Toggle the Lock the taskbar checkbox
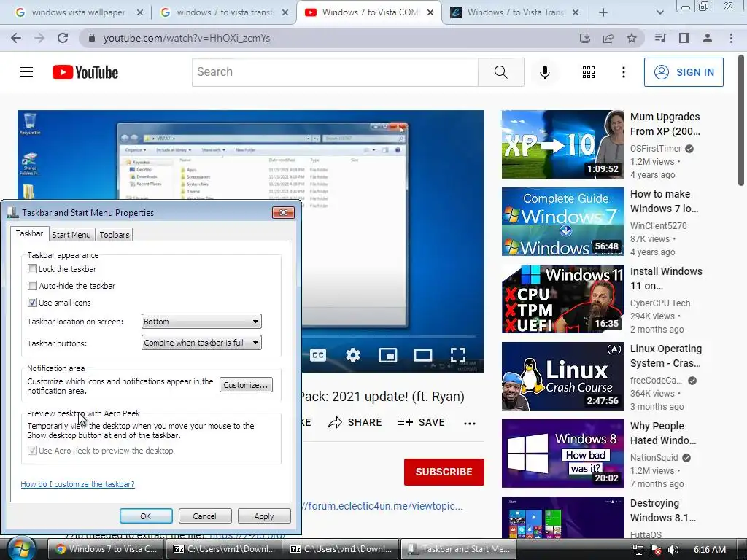The height and width of the screenshot is (560, 747). tap(32, 269)
